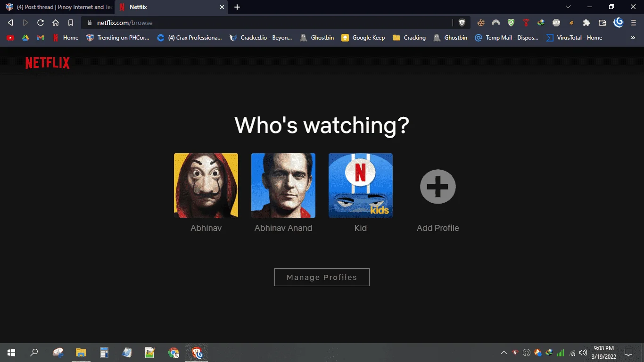Open the Brave Wallet icon

(x=602, y=23)
